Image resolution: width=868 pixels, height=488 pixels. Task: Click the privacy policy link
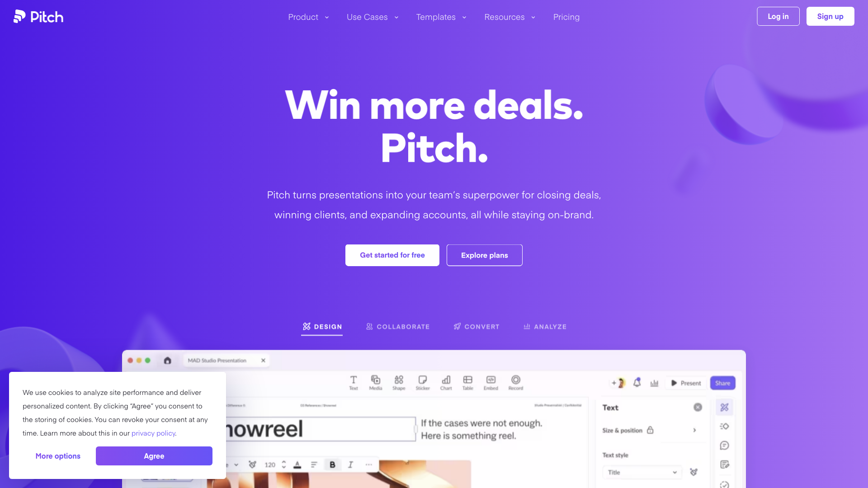point(153,432)
